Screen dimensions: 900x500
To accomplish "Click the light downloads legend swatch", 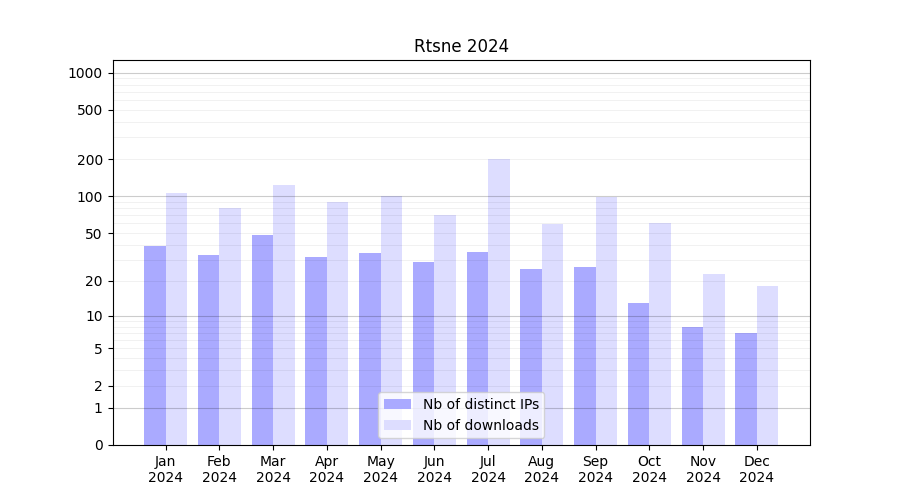I will click(397, 425).
